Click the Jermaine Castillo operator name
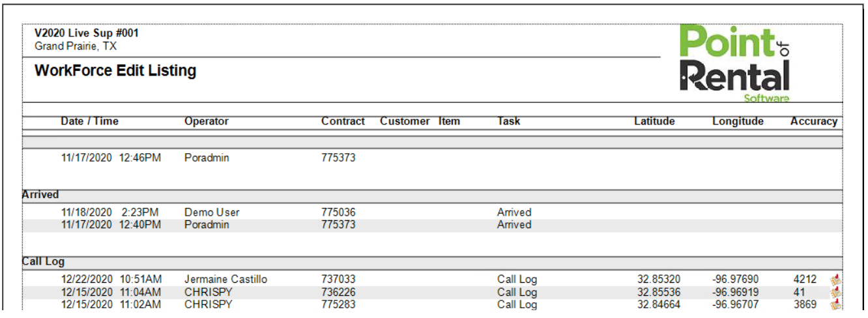The height and width of the screenshot is (318, 868). [225, 280]
